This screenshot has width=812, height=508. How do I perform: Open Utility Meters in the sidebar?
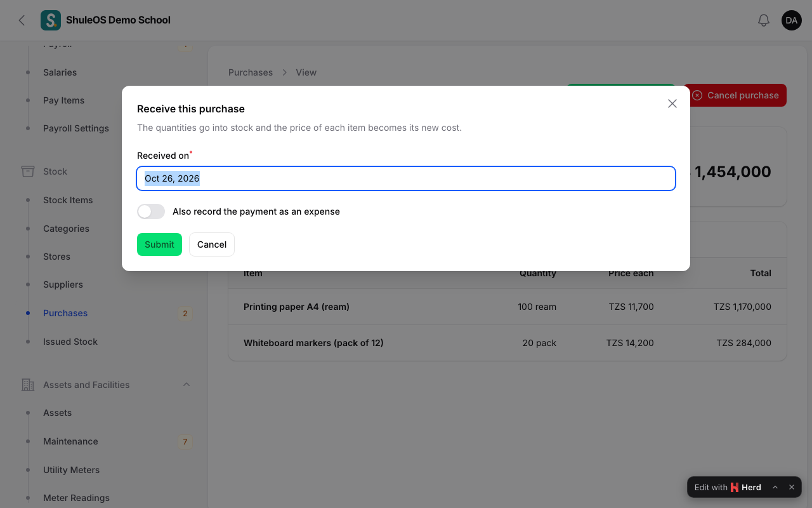point(71,470)
